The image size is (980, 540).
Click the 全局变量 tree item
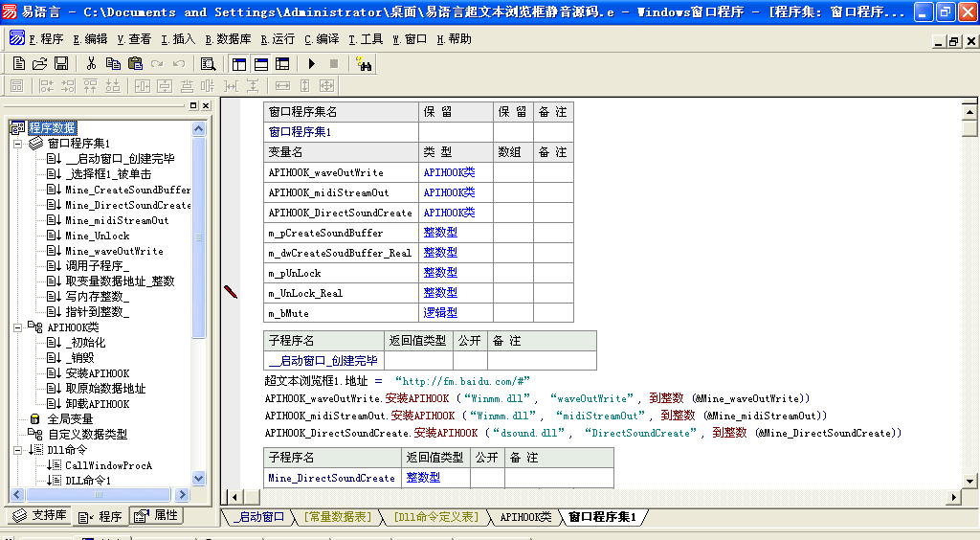[x=70, y=419]
